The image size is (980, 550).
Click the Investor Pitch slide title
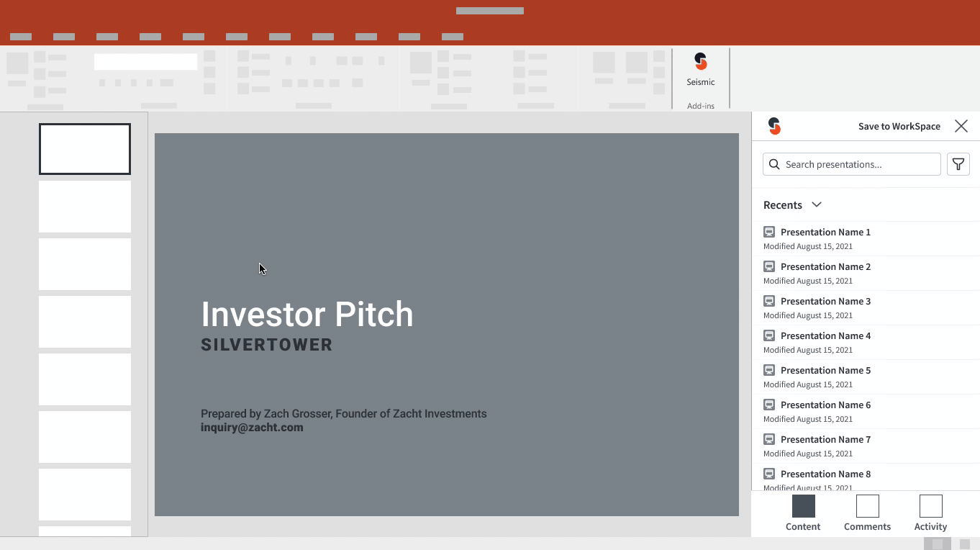[x=307, y=315]
